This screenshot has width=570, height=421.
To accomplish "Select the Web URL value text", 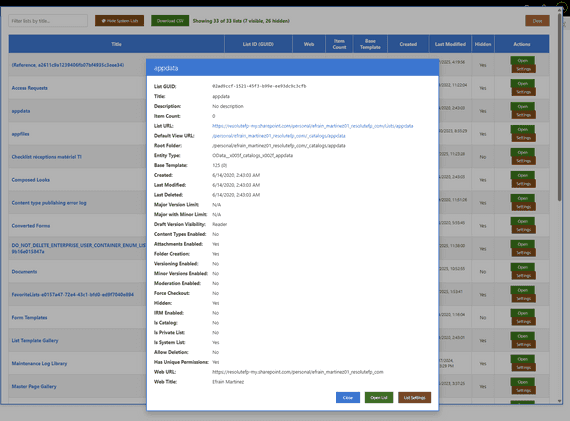I will point(298,372).
